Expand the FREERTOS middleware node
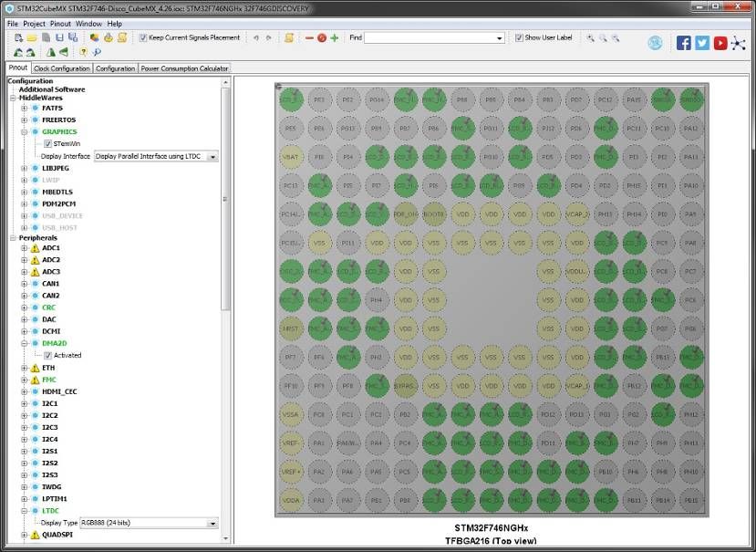 (x=24, y=120)
